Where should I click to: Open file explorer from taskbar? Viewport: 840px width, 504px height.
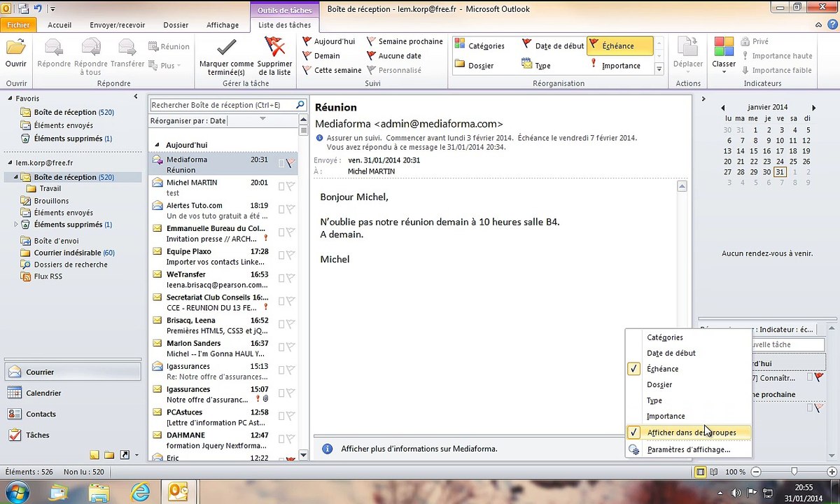(99, 492)
